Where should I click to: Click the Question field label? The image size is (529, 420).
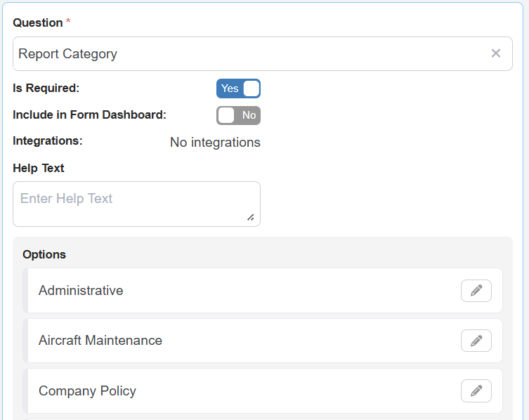coord(38,22)
